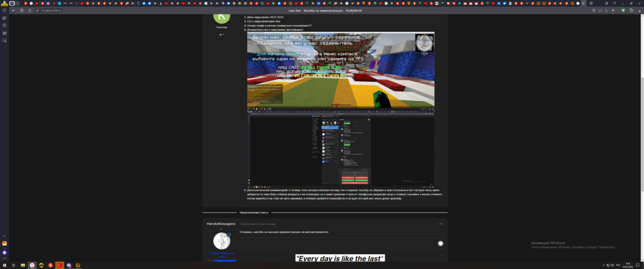Open the three-dots menu of HarukaKasagano's reply
The image size is (644, 269).
(x=440, y=224)
